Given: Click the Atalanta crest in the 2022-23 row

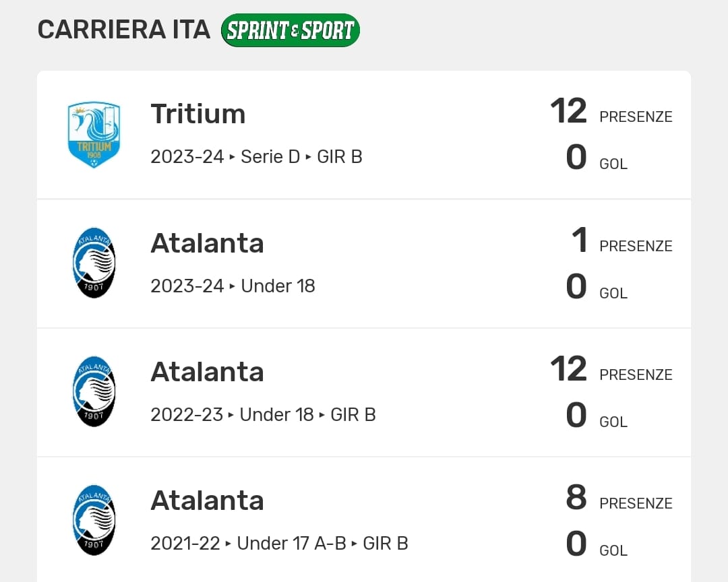Looking at the screenshot, I should [94, 392].
